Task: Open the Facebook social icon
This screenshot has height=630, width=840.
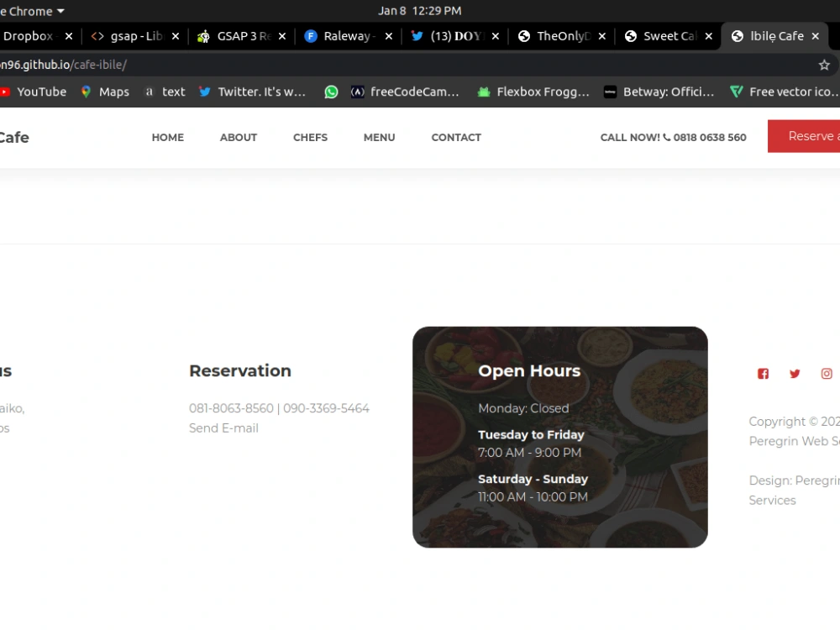Action: [763, 374]
